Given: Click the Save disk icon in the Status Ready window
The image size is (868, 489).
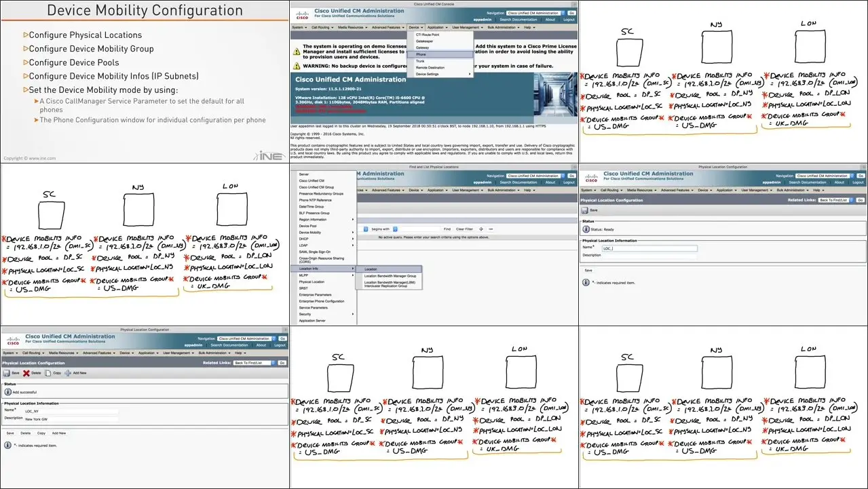Looking at the screenshot, I should [585, 210].
